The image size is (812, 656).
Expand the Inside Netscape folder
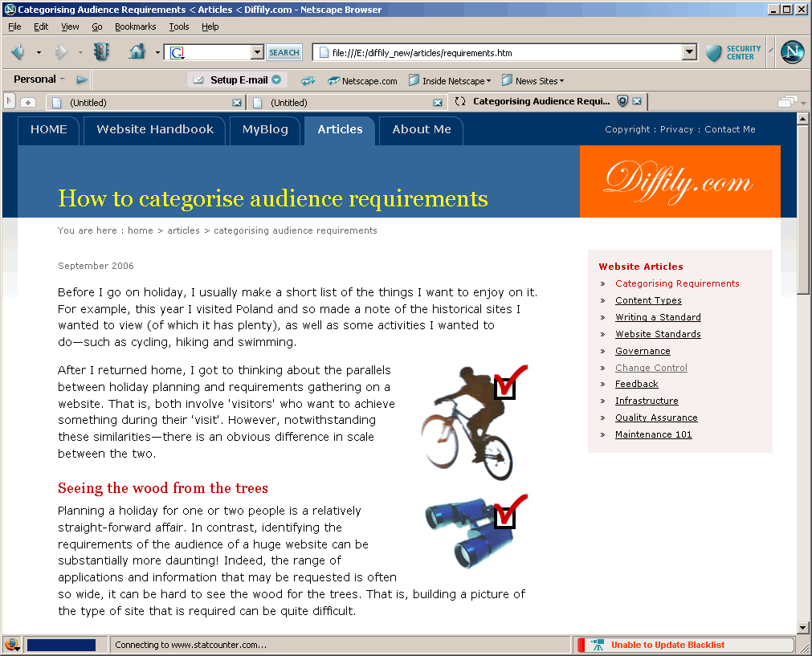450,81
